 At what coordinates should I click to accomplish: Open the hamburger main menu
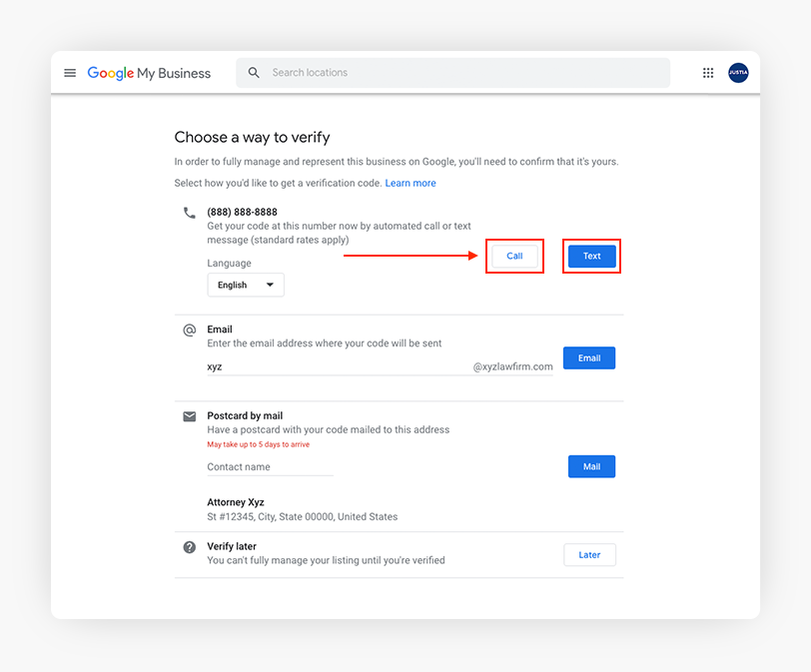click(70, 73)
